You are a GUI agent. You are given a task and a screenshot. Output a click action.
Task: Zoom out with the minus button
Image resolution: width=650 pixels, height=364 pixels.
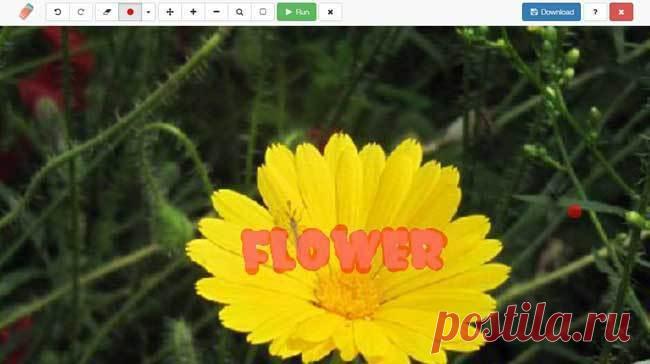(216, 12)
